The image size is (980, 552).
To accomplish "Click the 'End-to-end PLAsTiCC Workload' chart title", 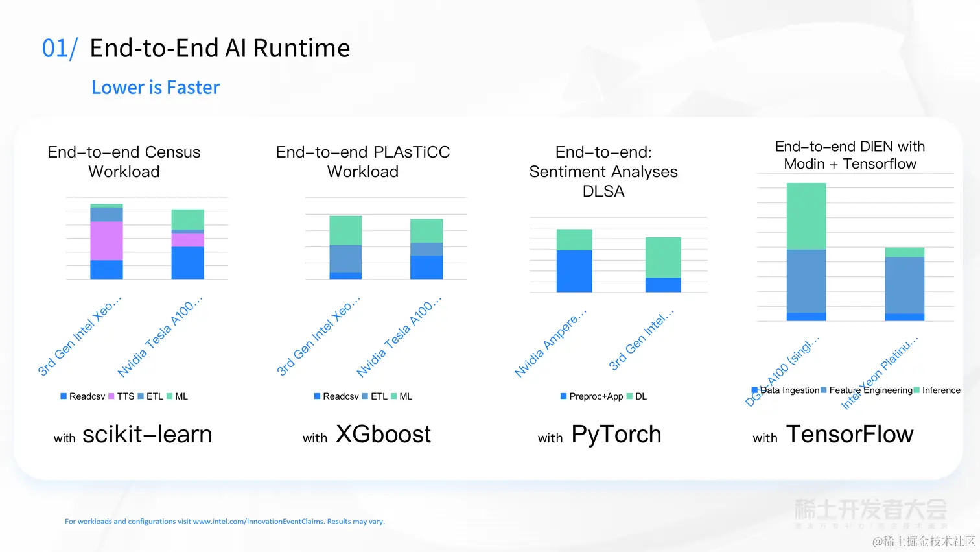I will click(363, 162).
